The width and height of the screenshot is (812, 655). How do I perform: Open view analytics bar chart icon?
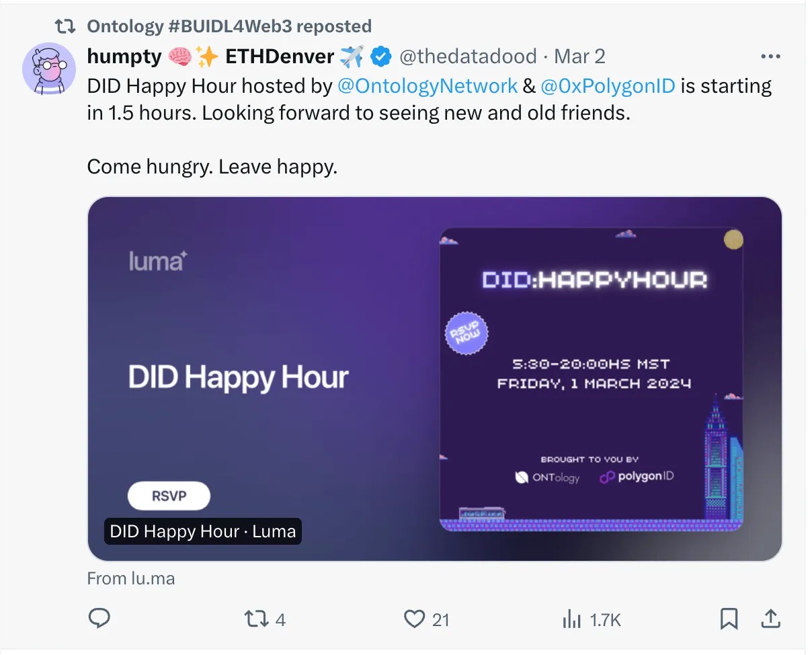pos(571,619)
